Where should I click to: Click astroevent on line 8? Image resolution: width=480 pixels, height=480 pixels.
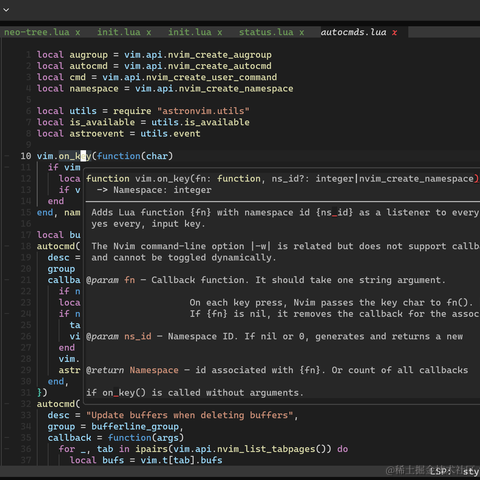coord(97,134)
